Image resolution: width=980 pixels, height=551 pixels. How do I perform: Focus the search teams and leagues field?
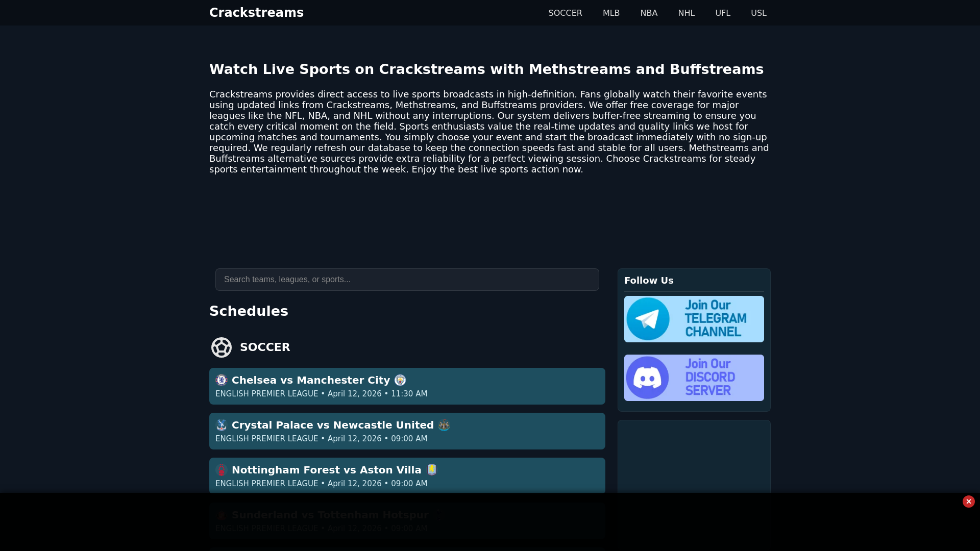(x=407, y=280)
